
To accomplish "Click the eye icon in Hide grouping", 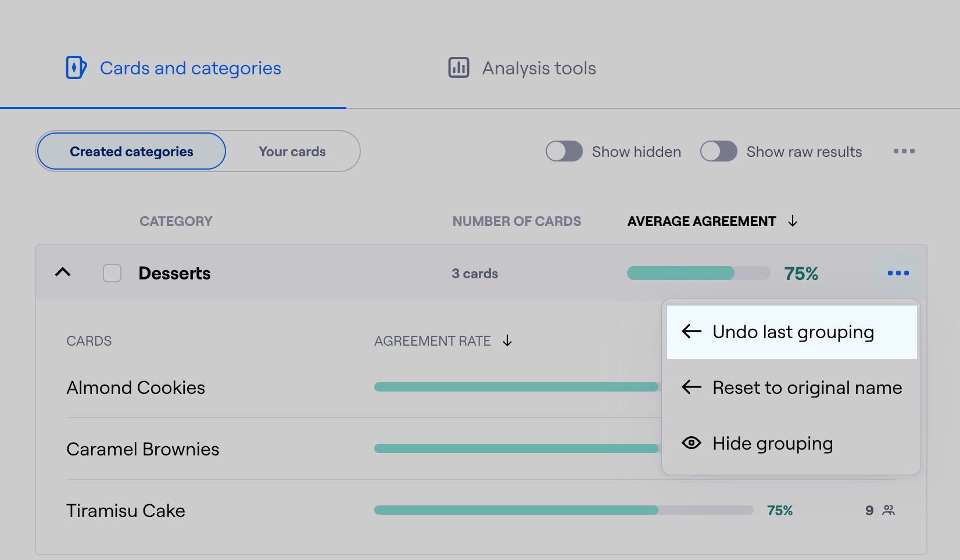I will tap(692, 443).
